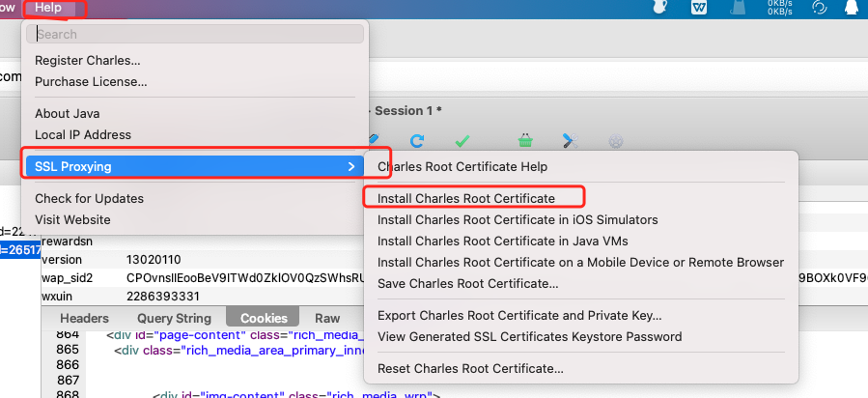868x398 pixels.
Task: Click the rich_media_area_primary_inner div line
Action: [x=239, y=351]
